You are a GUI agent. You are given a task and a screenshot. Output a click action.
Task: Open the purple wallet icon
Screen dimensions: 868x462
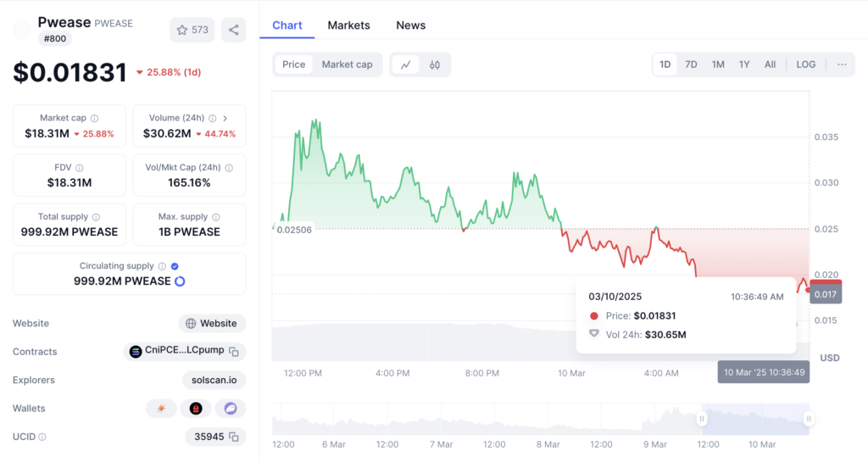[231, 409]
